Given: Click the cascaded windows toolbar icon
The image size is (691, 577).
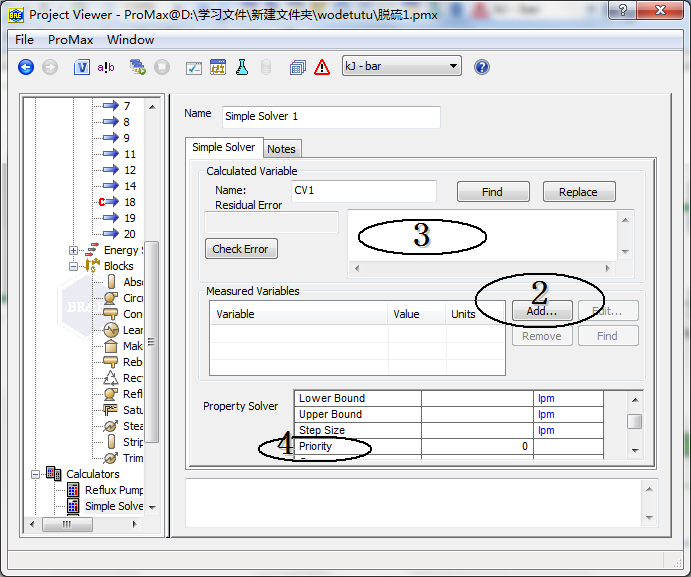Looking at the screenshot, I should click(298, 67).
